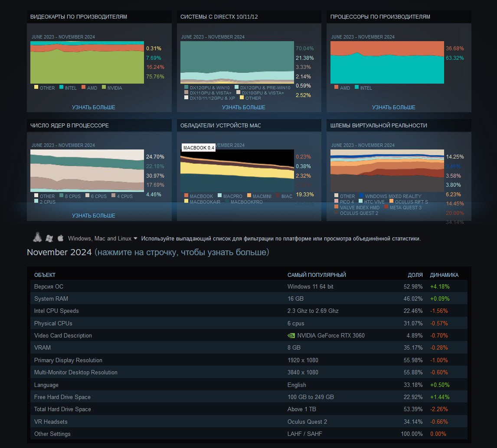
Task: Click the Apple logo platform icon
Action: (61, 238)
